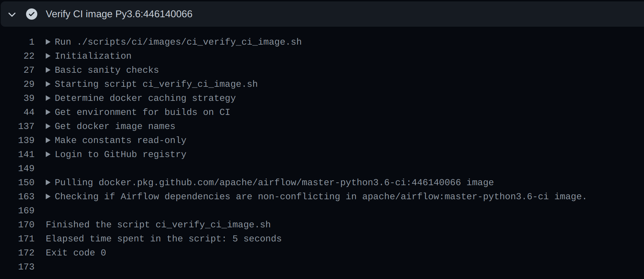This screenshot has width=644, height=279.
Task: Collapse the Verify CI image step log
Action: pyautogui.click(x=12, y=14)
